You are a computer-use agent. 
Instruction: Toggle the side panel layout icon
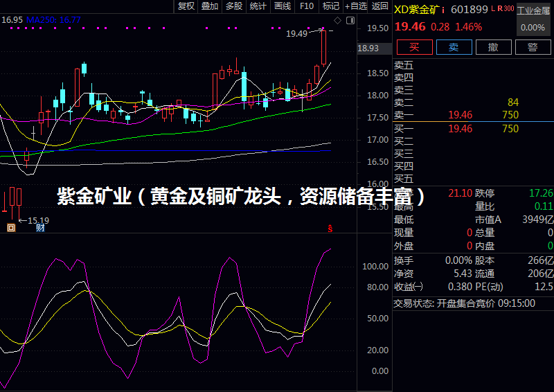tap(350, 21)
